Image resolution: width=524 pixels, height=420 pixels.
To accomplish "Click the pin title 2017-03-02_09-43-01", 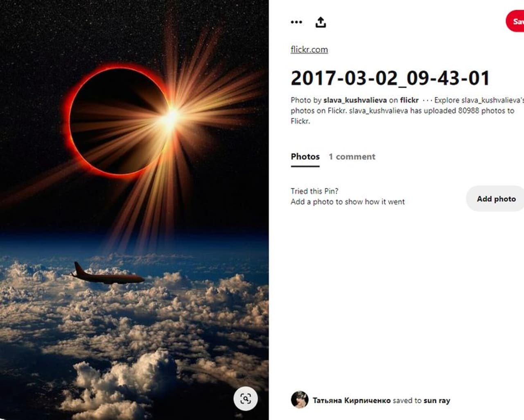I will 390,78.
